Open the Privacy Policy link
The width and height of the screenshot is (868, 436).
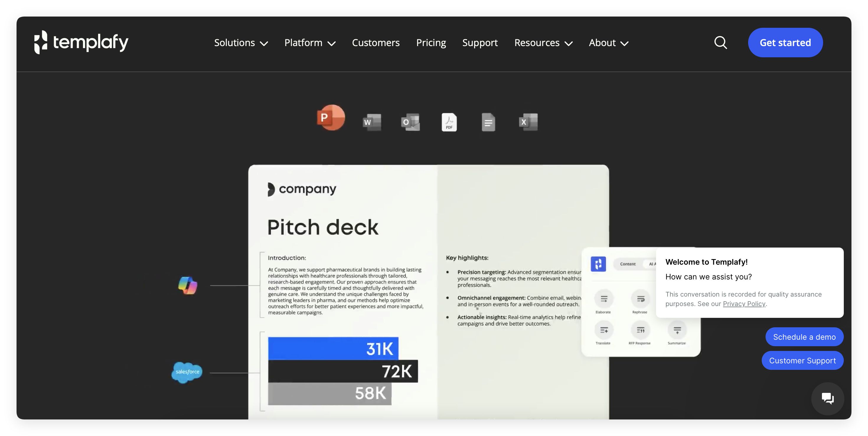[x=744, y=303]
